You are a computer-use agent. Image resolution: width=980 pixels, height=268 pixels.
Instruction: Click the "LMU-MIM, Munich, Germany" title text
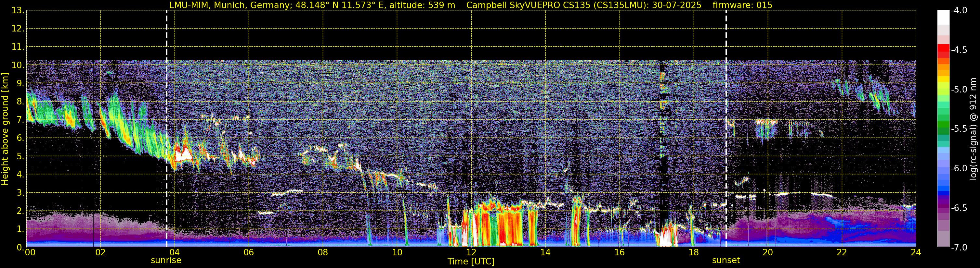pyautogui.click(x=231, y=5)
